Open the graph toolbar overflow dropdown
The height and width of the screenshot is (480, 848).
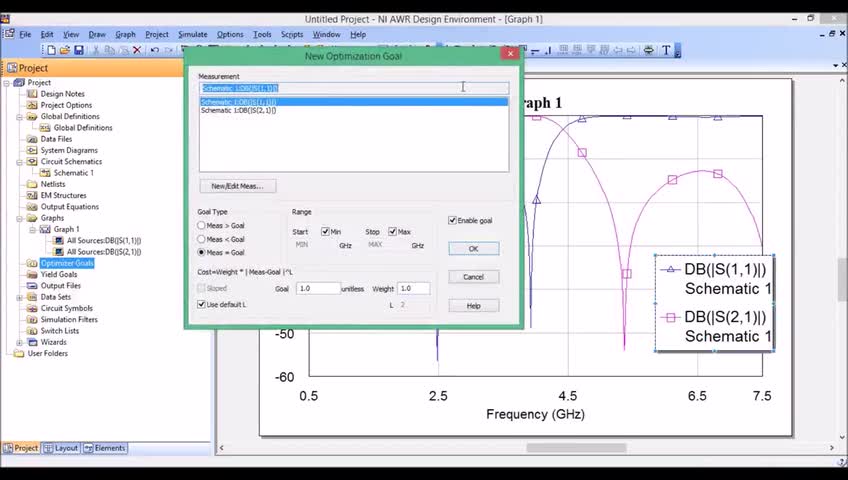pyautogui.click(x=678, y=51)
